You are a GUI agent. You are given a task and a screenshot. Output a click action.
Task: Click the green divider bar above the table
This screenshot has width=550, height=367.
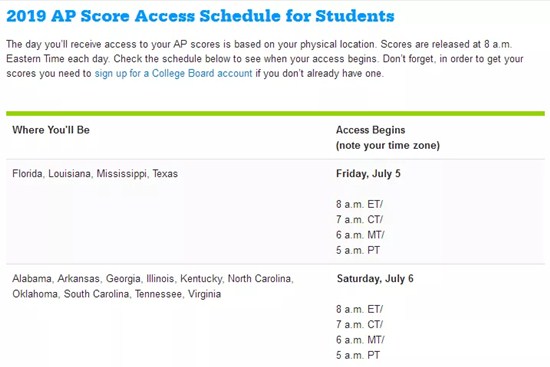point(275,113)
